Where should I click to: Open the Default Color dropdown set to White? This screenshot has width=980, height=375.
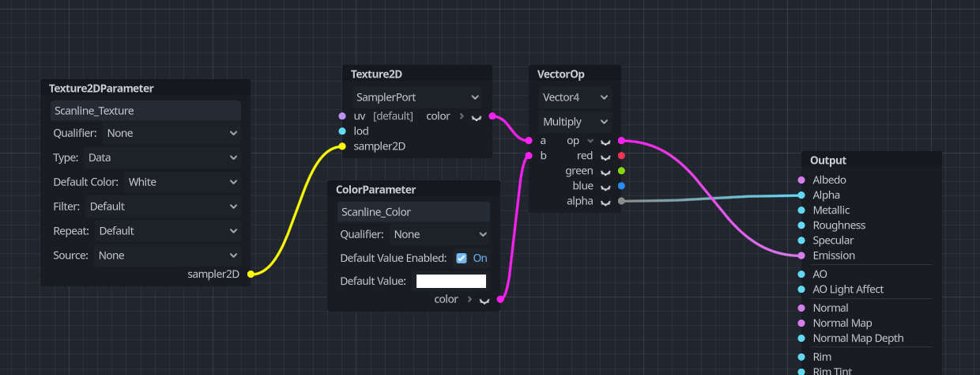182,182
